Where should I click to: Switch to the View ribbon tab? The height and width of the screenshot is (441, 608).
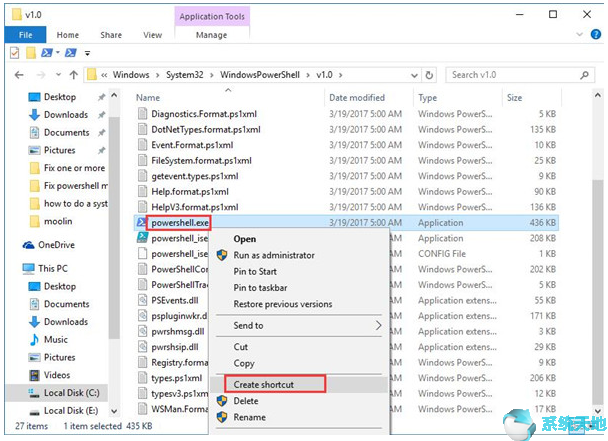[x=152, y=35]
